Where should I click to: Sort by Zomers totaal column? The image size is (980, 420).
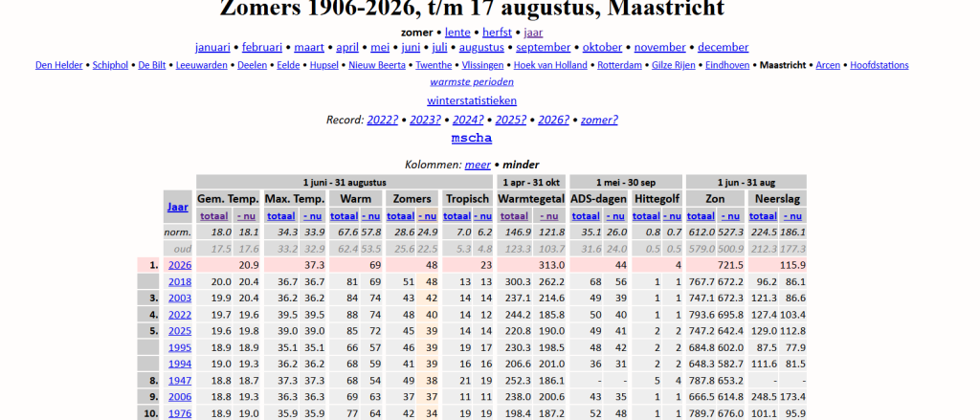click(401, 216)
